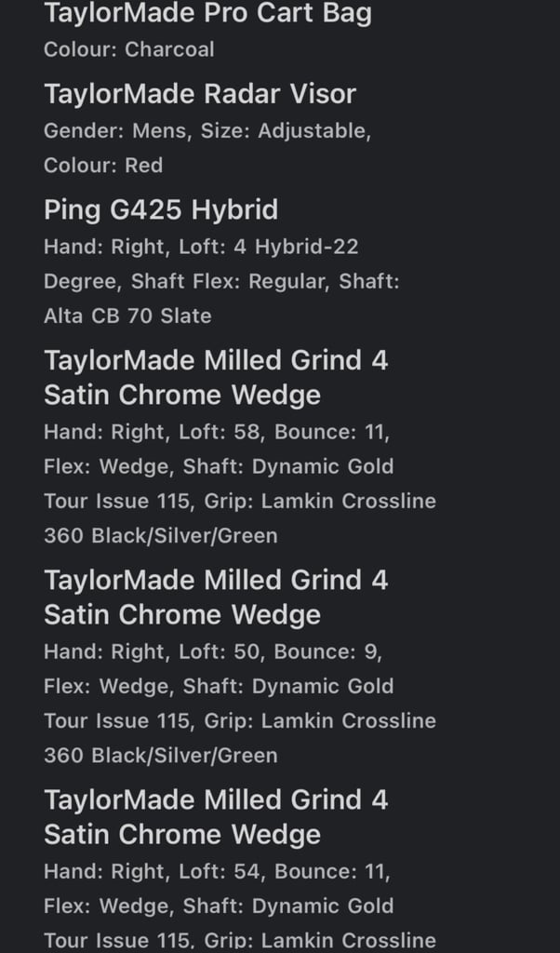Open the Ping G425 Hybrid product
Screen dimensions: 560x953
pos(161,210)
